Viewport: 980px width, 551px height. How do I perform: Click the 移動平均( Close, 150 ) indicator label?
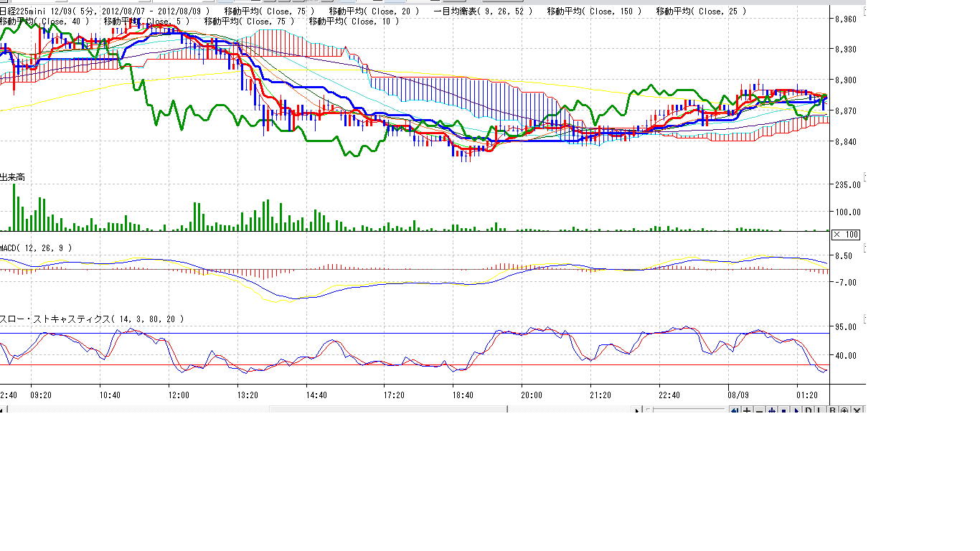[595, 11]
